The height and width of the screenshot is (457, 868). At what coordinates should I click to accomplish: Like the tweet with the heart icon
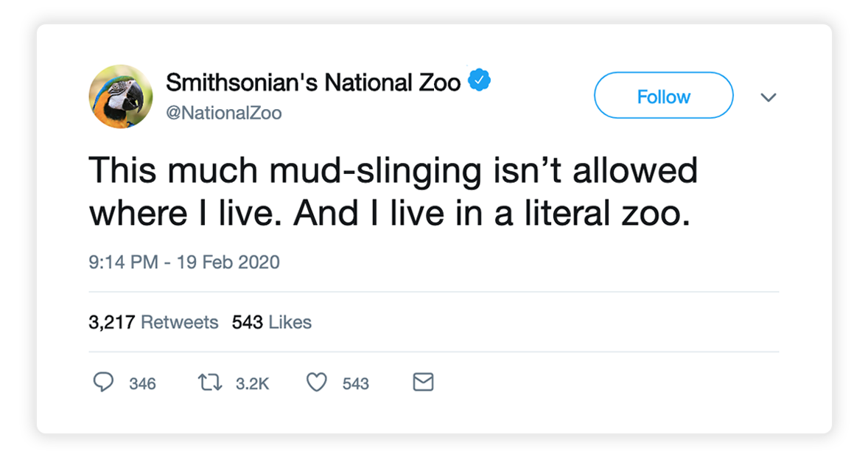[x=317, y=383]
